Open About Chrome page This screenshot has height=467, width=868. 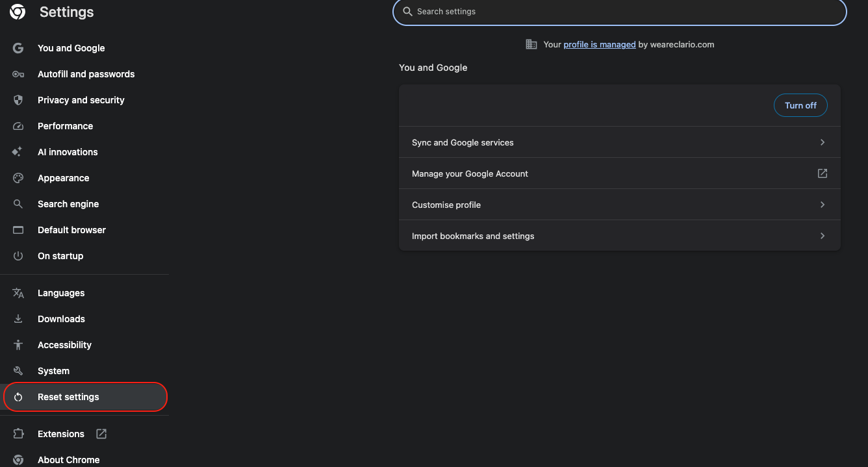(68, 459)
